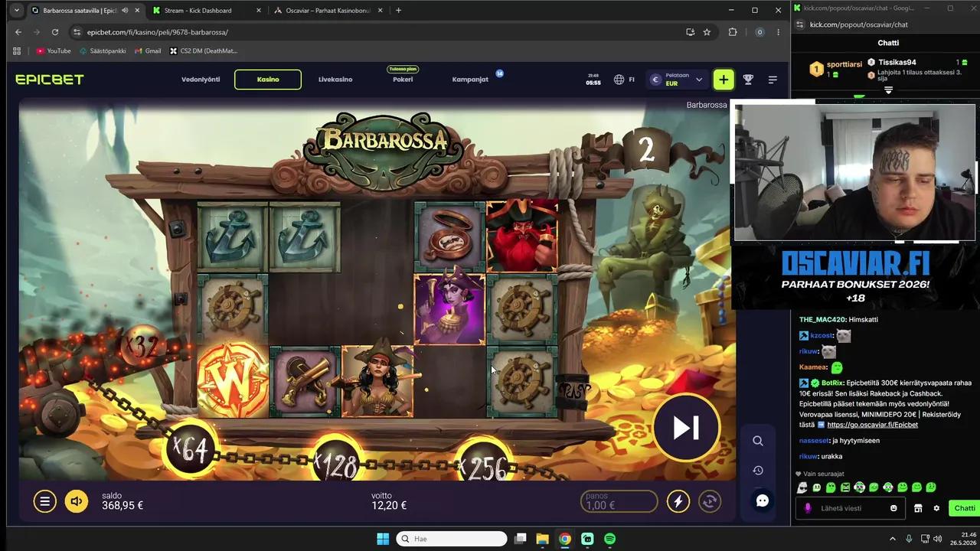This screenshot has height=551, width=980.
Task: Expand the Chrome tab search dropdown
Action: (x=16, y=11)
